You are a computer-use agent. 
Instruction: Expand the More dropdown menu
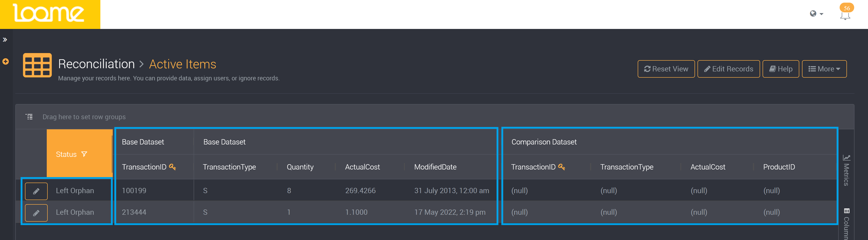click(824, 69)
